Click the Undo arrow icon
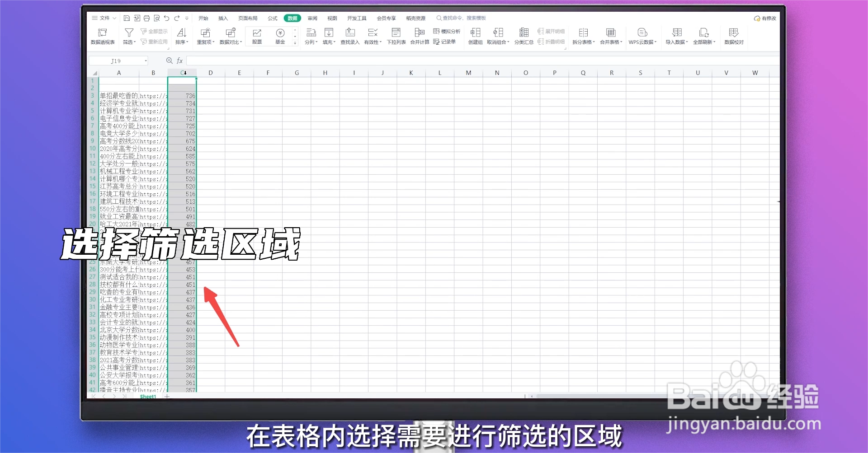 pyautogui.click(x=166, y=18)
